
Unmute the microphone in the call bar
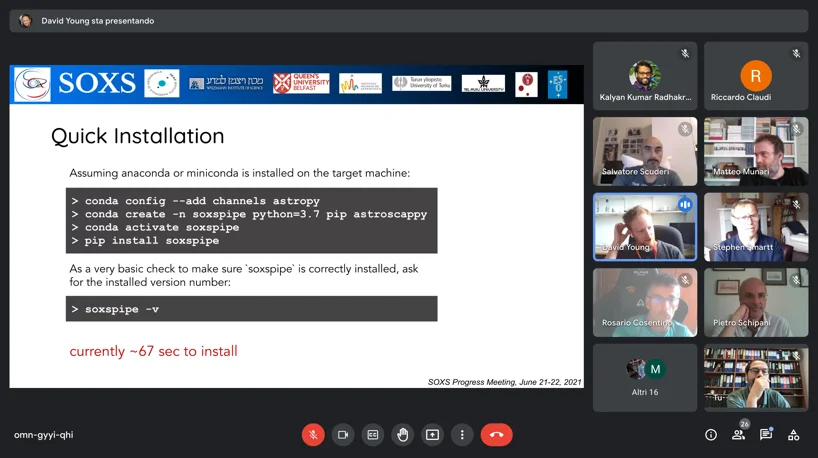pyautogui.click(x=313, y=435)
